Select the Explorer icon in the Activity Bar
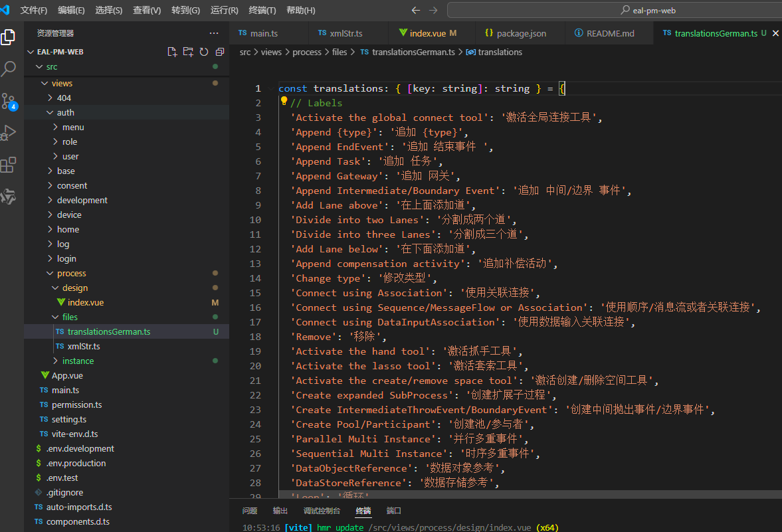This screenshot has height=532, width=782. pyautogui.click(x=9, y=37)
